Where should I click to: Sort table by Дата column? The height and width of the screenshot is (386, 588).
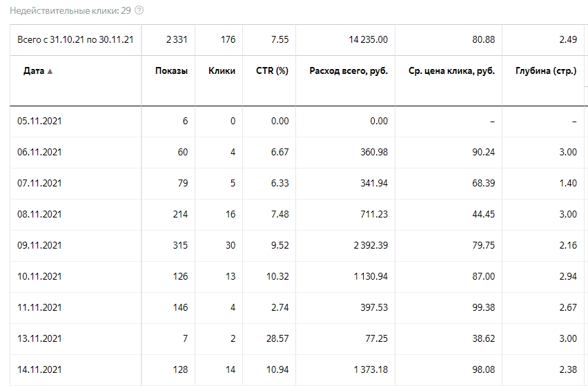(x=35, y=71)
